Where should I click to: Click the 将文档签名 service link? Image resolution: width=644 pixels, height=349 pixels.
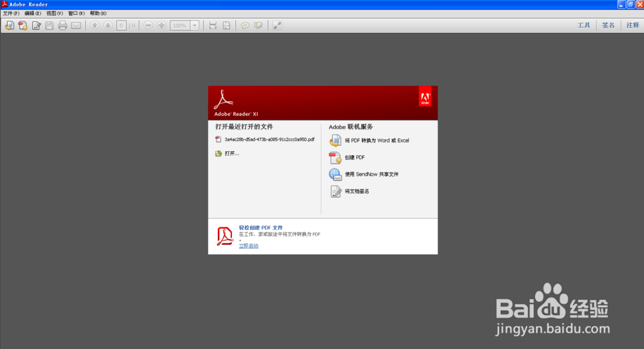click(x=356, y=191)
